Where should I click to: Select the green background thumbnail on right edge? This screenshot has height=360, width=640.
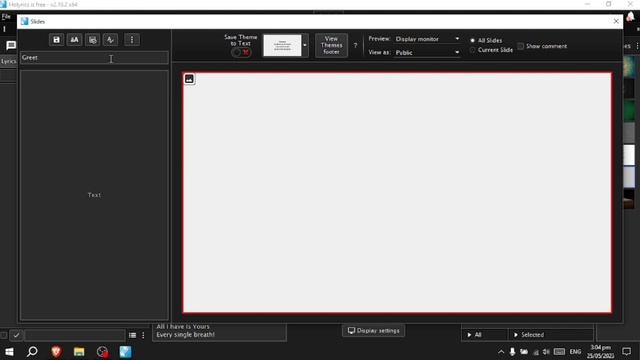tap(629, 111)
